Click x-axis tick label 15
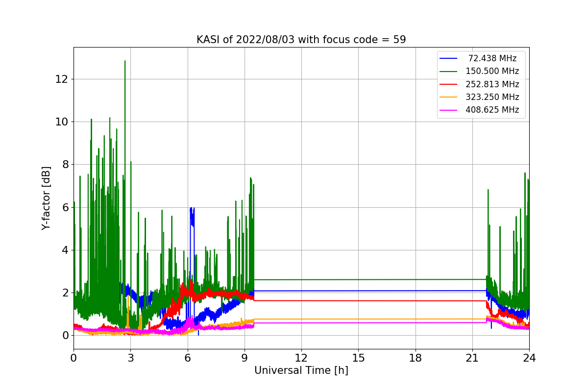588x392 pixels. 358,358
